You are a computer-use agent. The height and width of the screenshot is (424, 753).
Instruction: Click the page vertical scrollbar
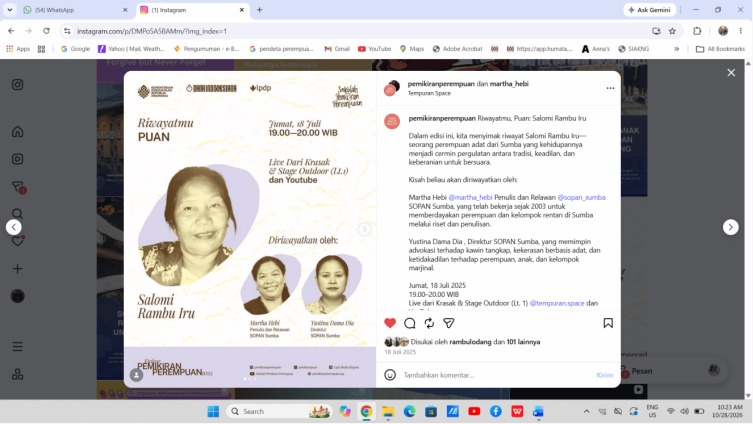pyautogui.click(x=748, y=229)
